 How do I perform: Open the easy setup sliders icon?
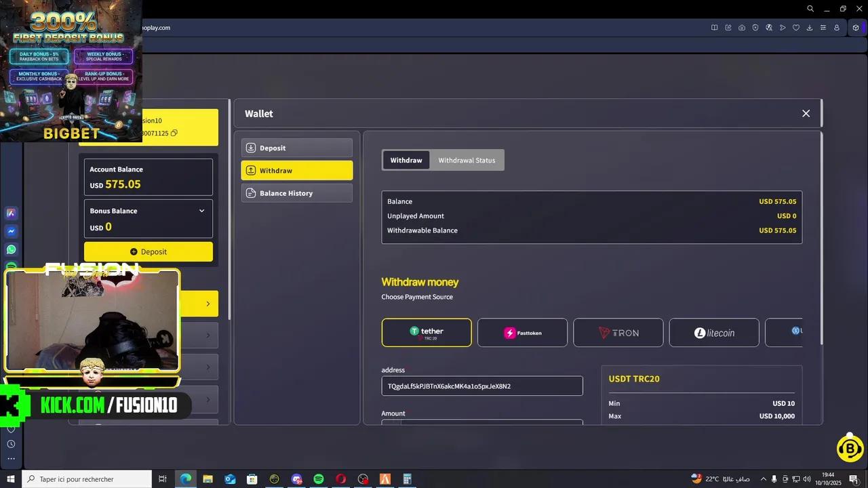[823, 28]
